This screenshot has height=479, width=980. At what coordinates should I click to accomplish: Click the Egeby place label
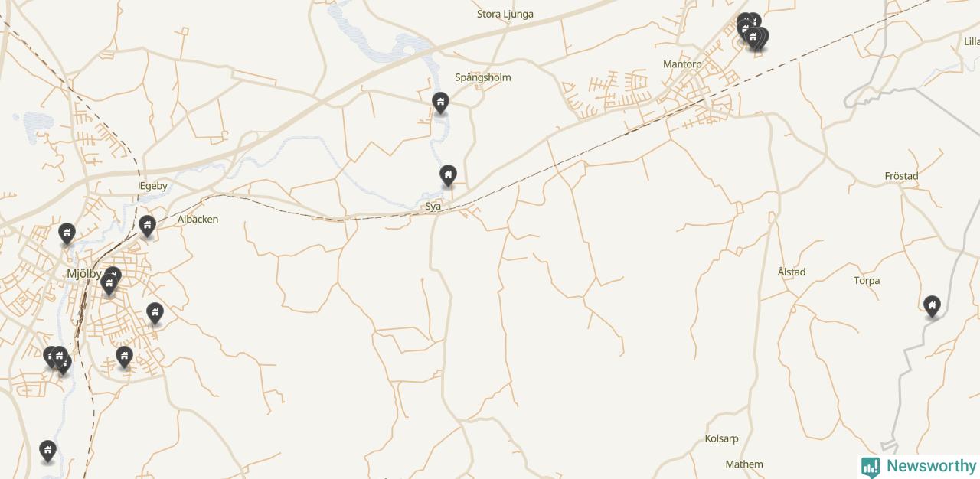coord(153,186)
